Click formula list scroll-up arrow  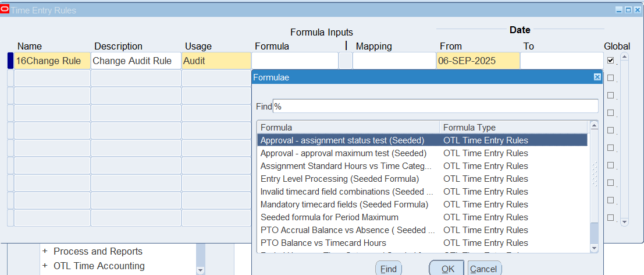594,125
